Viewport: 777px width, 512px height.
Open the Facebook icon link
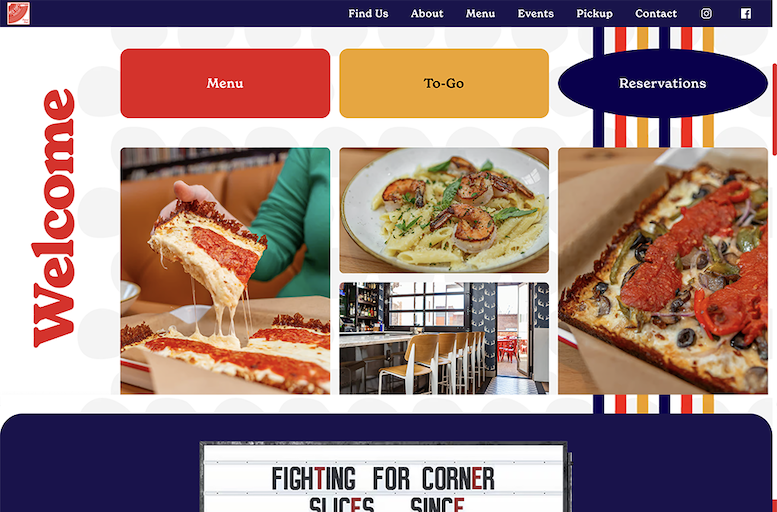click(x=745, y=13)
